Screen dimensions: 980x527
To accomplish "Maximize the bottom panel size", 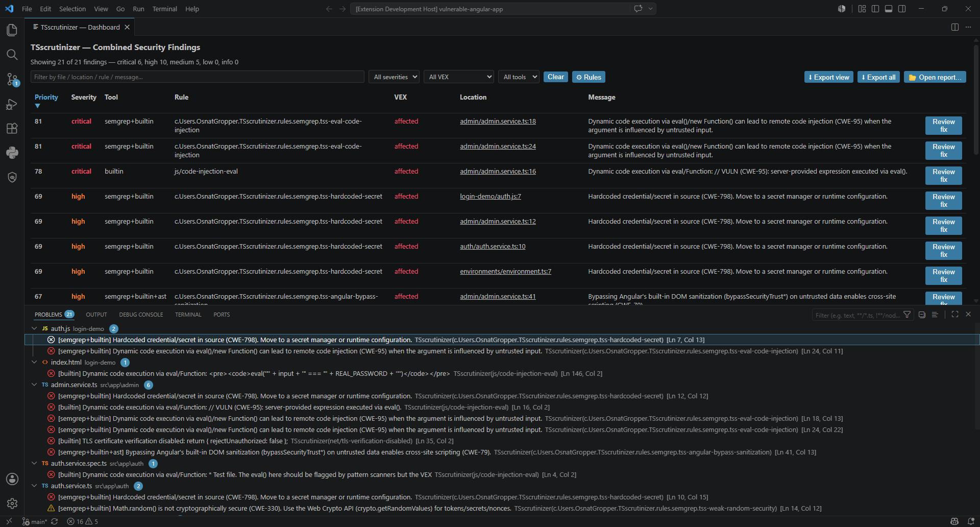I will point(955,314).
